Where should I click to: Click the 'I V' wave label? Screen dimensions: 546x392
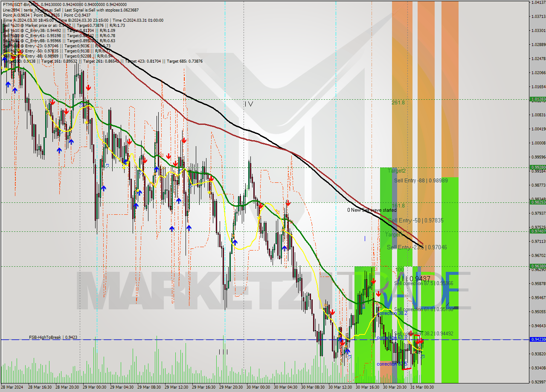(249, 104)
